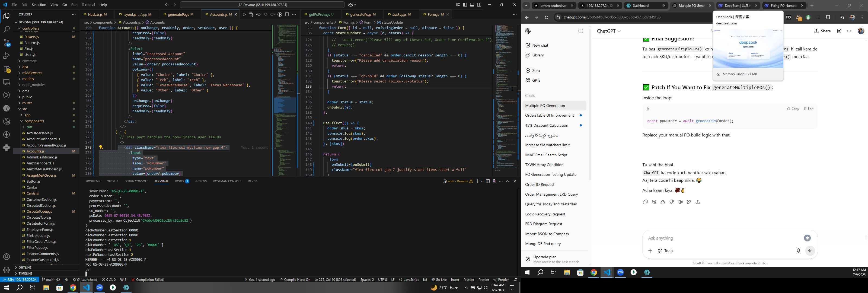Toggle Go Live server in status bar
The height and width of the screenshot is (293, 868).
point(439,279)
